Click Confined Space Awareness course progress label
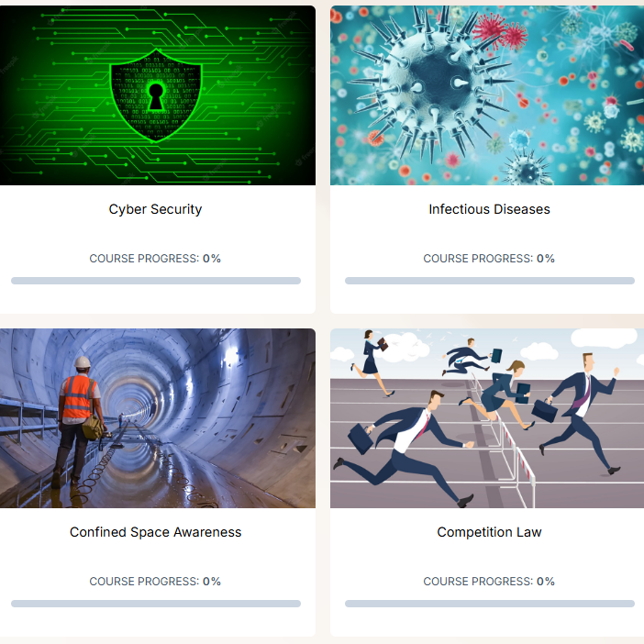Image resolution: width=644 pixels, height=644 pixels. click(x=155, y=582)
